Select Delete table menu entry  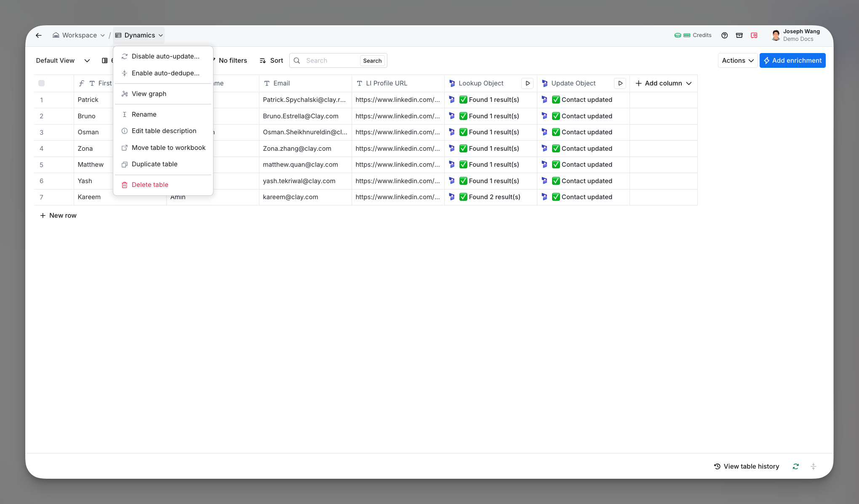(149, 185)
